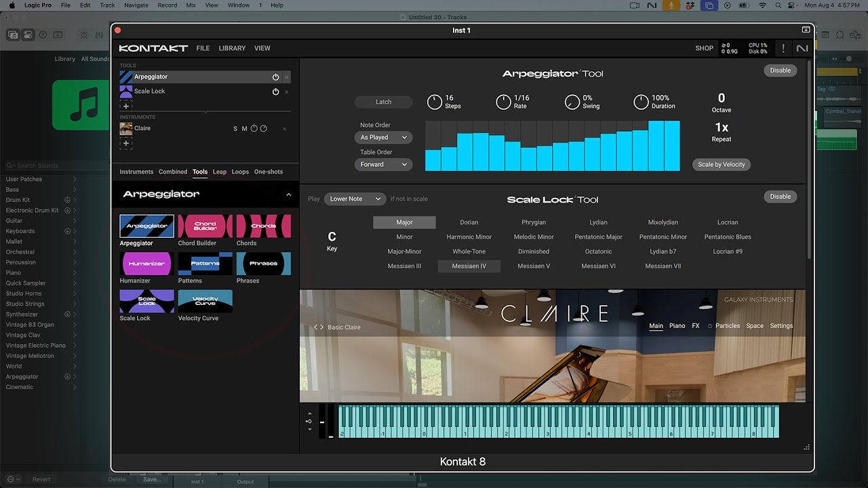Click the Steps knob
The width and height of the screenshot is (868, 488).
point(434,102)
